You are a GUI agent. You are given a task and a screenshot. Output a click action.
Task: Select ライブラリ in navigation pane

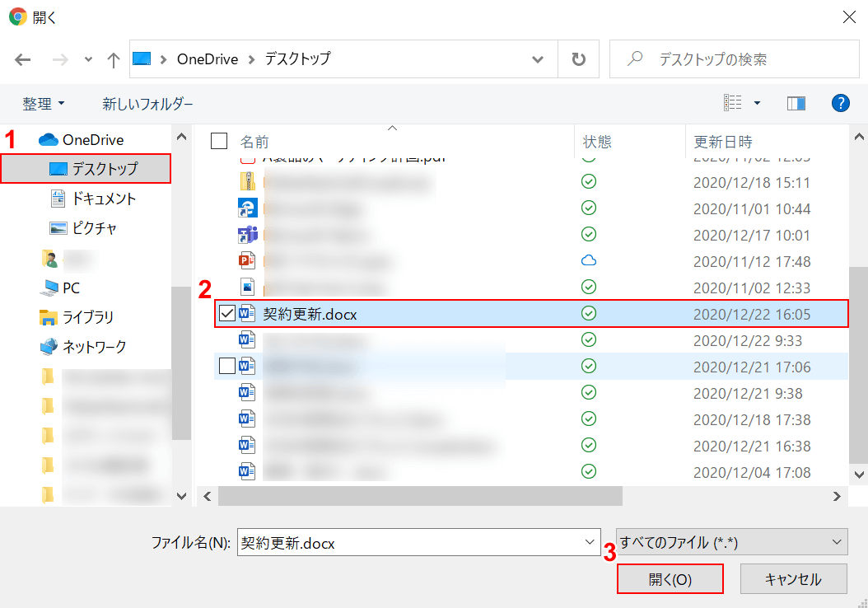pyautogui.click(x=77, y=316)
